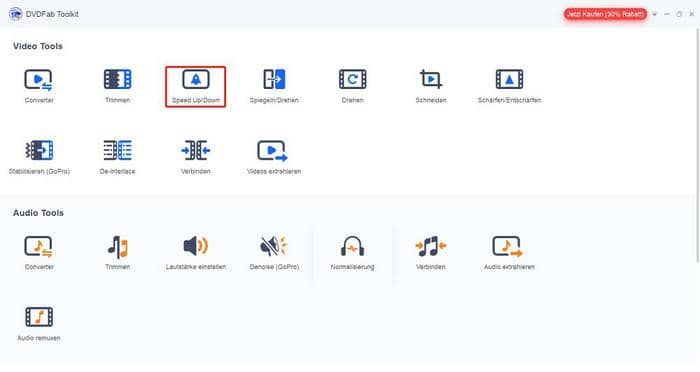Maximize the DVDFab Toolkit window
This screenshot has height=372, width=700.
click(x=679, y=14)
